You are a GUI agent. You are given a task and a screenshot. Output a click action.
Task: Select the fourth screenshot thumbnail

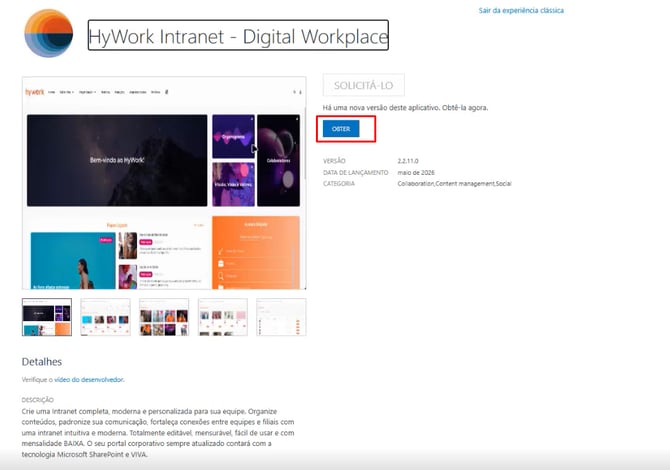click(x=223, y=317)
